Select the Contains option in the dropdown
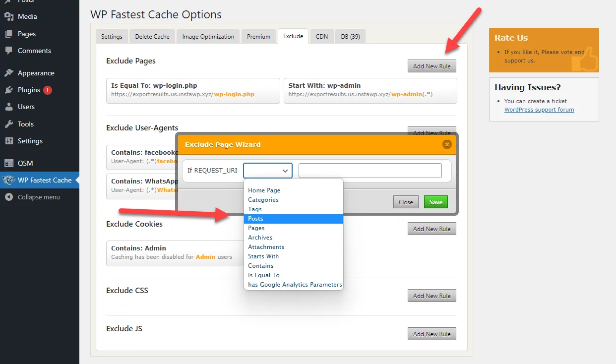The width and height of the screenshot is (616, 364). click(294, 266)
